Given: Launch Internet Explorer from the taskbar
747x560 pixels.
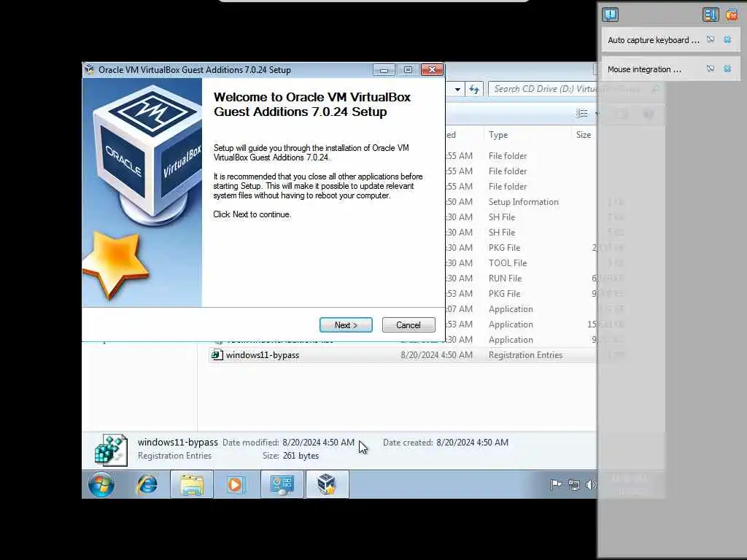Looking at the screenshot, I should (147, 484).
